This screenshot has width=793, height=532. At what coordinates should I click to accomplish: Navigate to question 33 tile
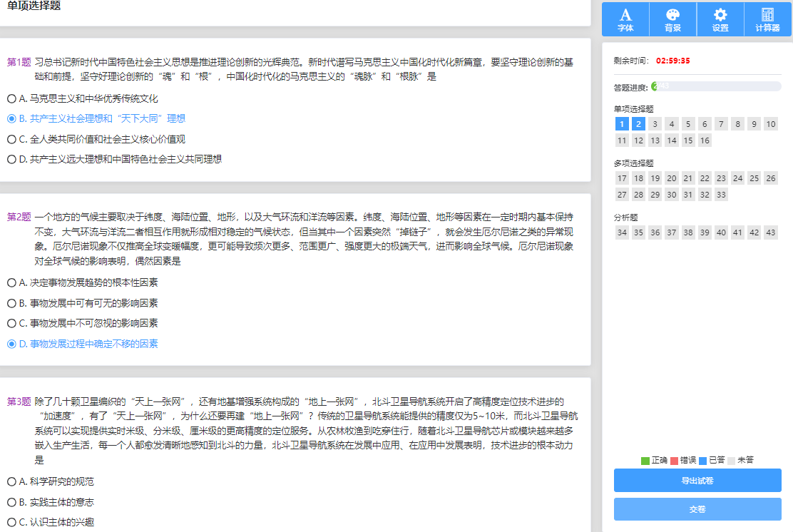pyautogui.click(x=721, y=195)
